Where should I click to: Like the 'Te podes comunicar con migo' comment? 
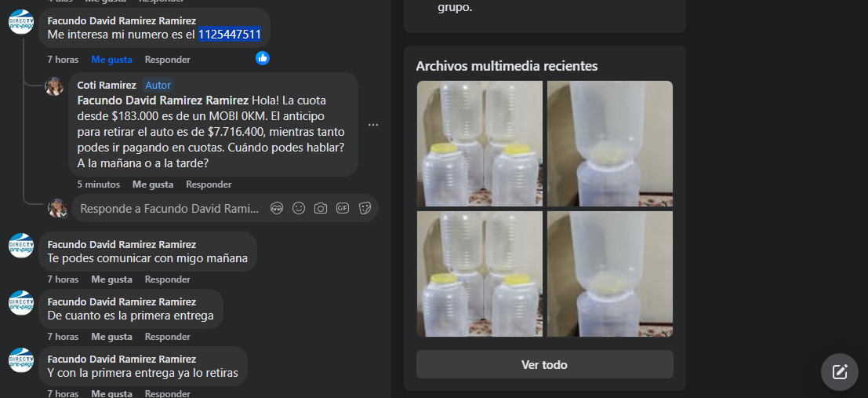pyautogui.click(x=112, y=279)
